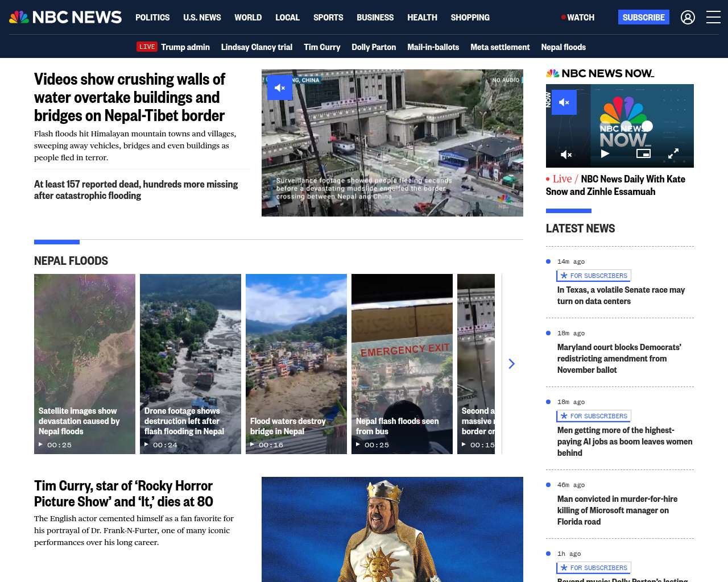The width and height of the screenshot is (728, 582).
Task: Open NBC News Daily With Kate Snow live link
Action: coord(615,185)
